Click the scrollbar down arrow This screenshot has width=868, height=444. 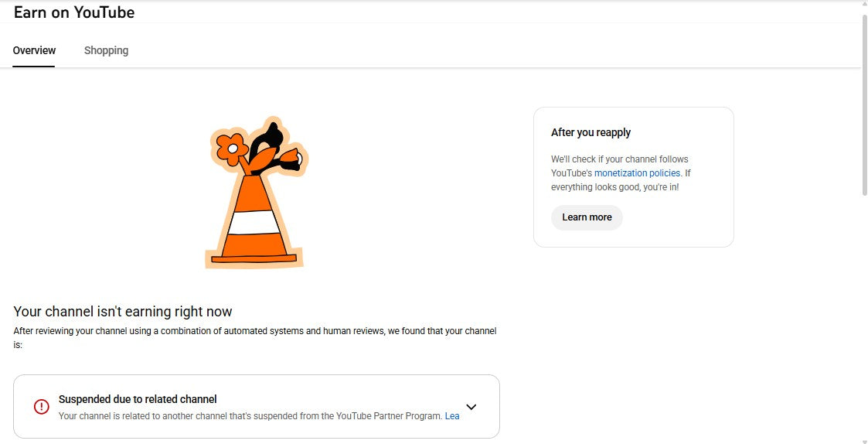point(863,439)
